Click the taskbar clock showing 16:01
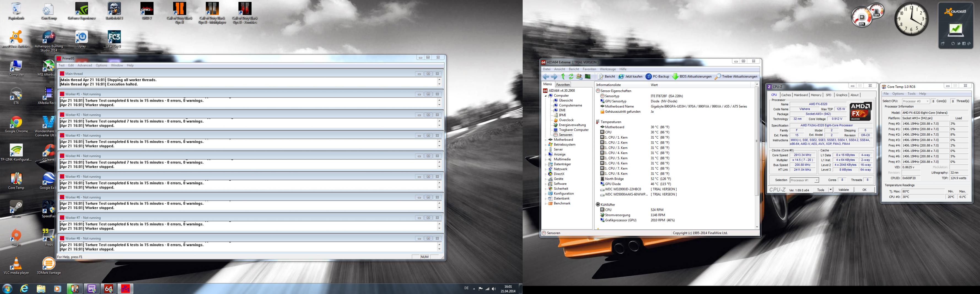 [x=508, y=289]
